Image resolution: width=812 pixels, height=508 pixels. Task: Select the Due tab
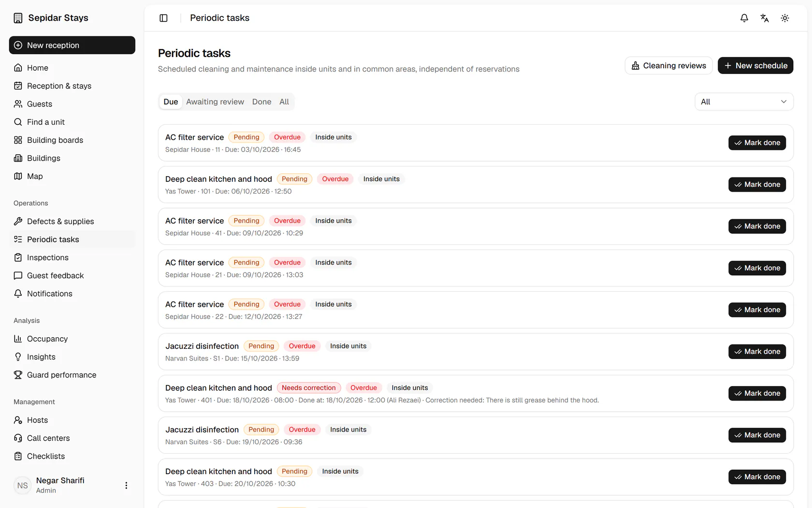point(171,102)
